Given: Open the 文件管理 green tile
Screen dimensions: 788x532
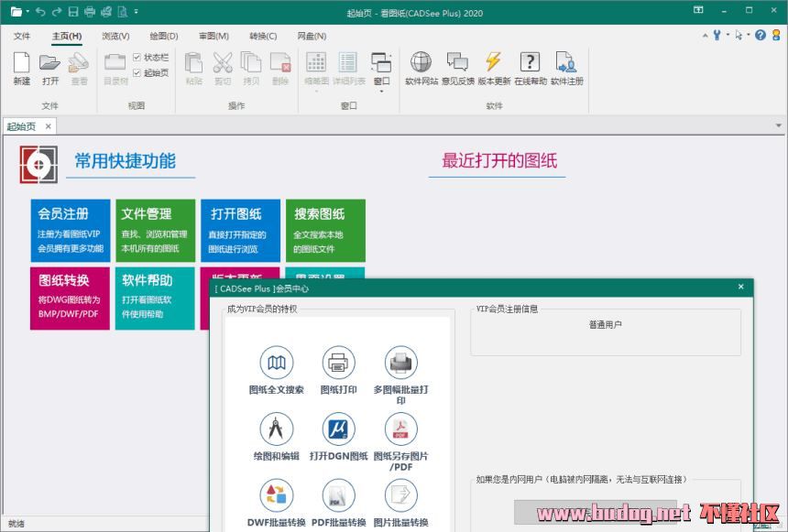Looking at the screenshot, I should (155, 230).
